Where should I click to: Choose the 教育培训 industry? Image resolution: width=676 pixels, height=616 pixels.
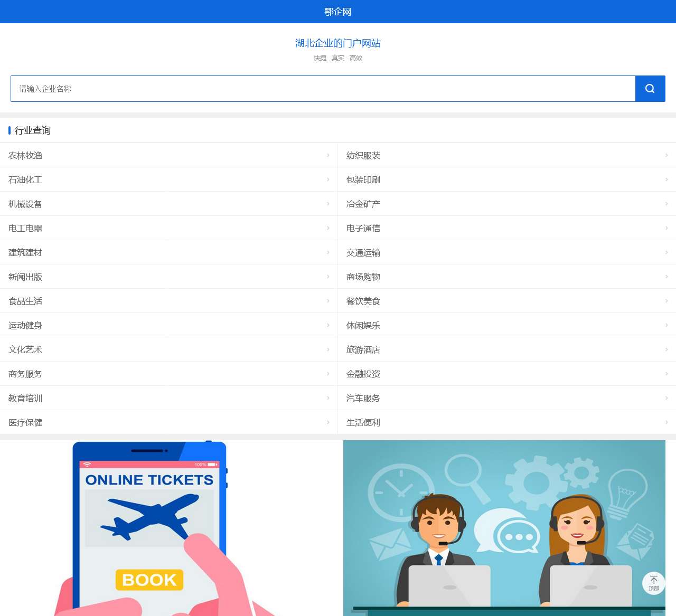[x=25, y=398]
